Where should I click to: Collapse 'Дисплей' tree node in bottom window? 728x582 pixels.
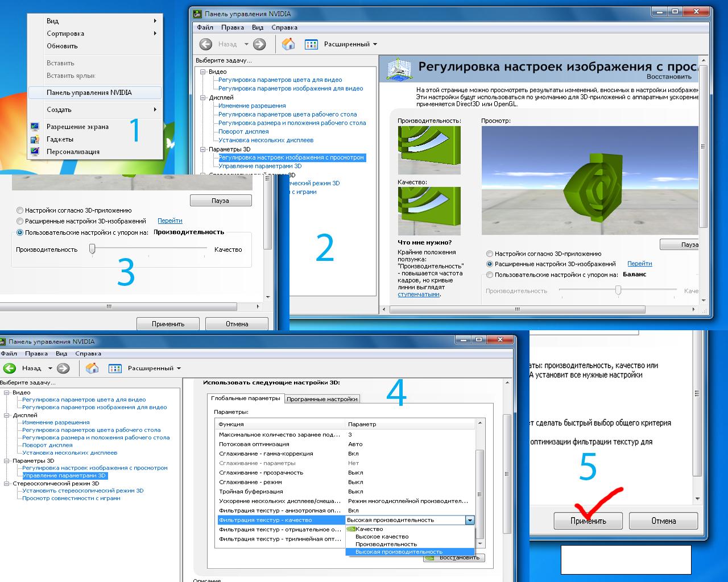(x=7, y=415)
